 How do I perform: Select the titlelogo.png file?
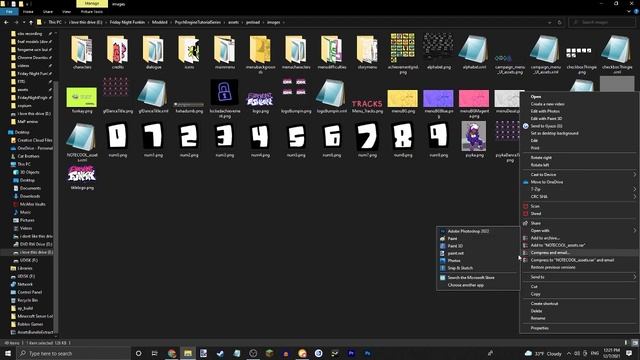[82, 178]
